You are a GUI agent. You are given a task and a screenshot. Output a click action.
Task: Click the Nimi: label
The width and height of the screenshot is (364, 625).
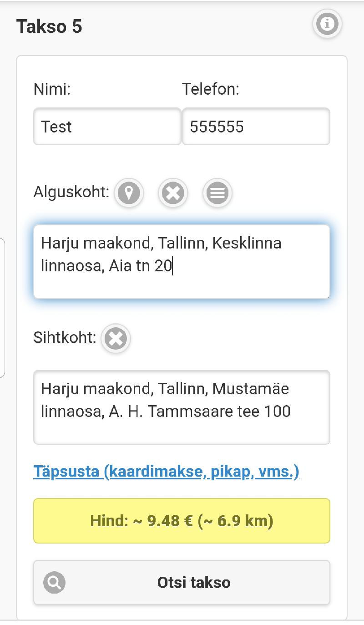click(52, 89)
